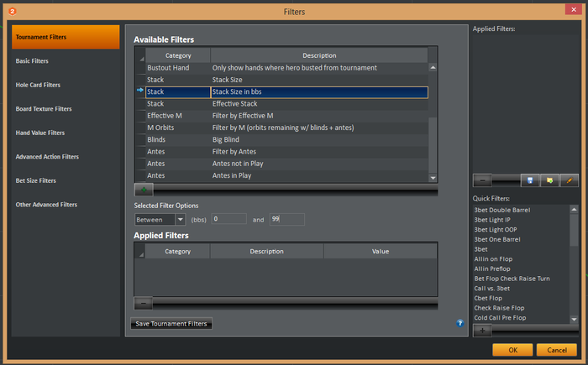
Task: Remove filter with minus button under Applied Filters table
Action: point(144,303)
